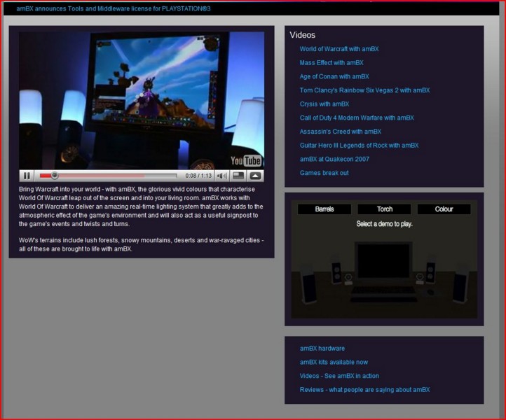Open Rainbow Six Vegas 2 with amBX
Image resolution: width=506 pixels, height=420 pixels.
(x=364, y=90)
